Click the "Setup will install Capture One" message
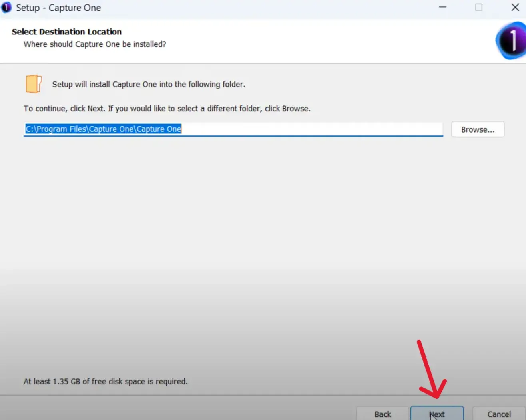The image size is (526, 420). point(148,84)
